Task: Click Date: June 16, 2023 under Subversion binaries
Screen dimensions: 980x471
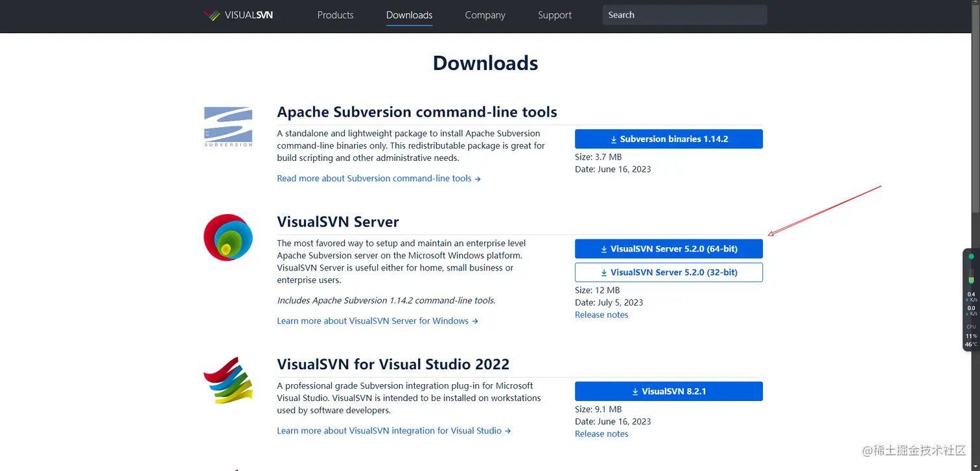Action: point(612,169)
